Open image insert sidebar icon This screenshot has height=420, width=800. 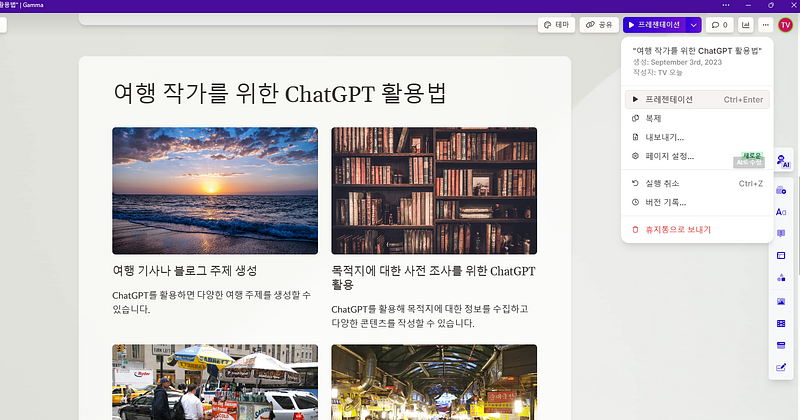tap(781, 302)
